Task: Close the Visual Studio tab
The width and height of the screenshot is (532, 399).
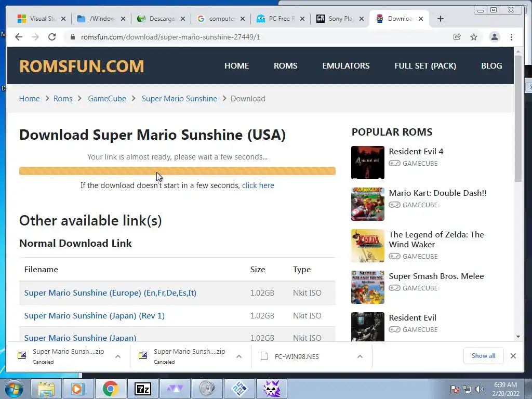Action: tap(63, 19)
